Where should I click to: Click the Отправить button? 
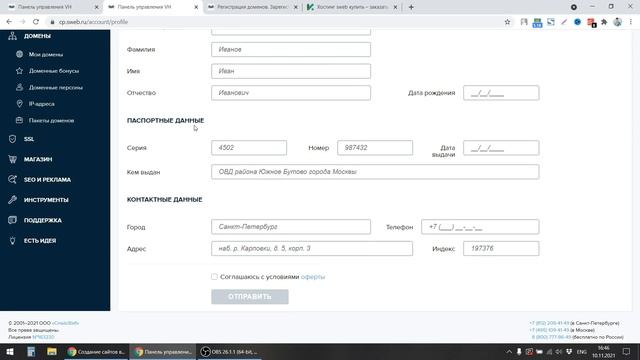(250, 297)
